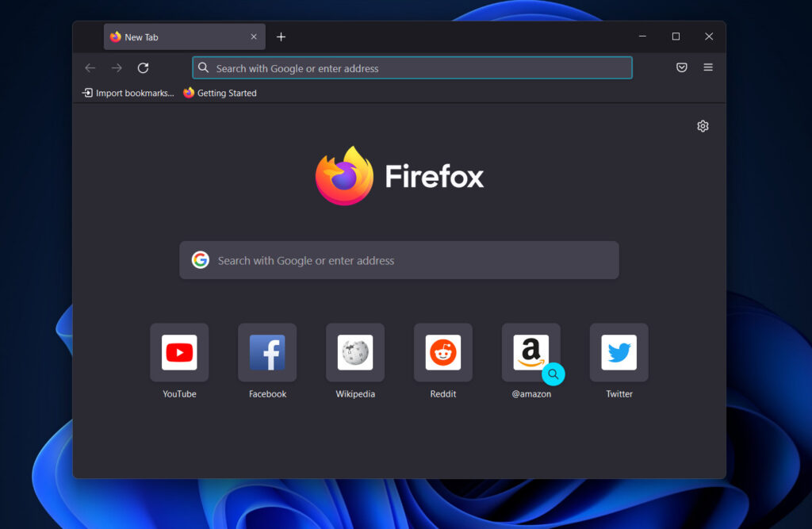Open the Twitter shortcut tile
Image resolution: width=812 pixels, height=529 pixels.
619,352
